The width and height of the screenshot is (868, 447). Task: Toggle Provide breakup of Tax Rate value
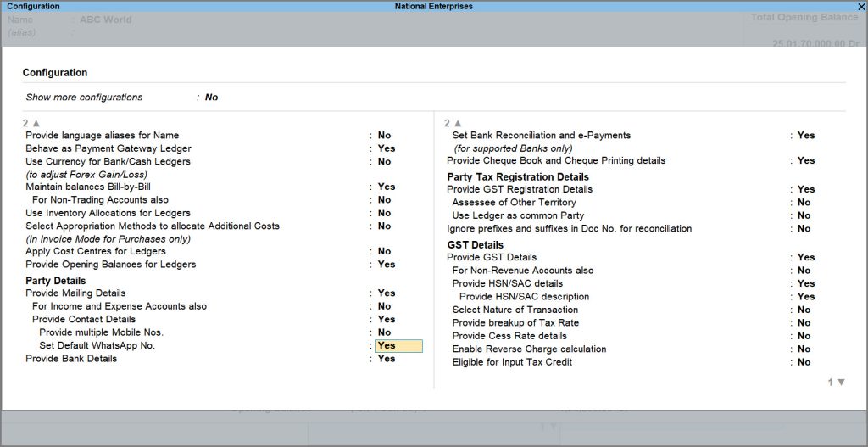[x=804, y=323]
